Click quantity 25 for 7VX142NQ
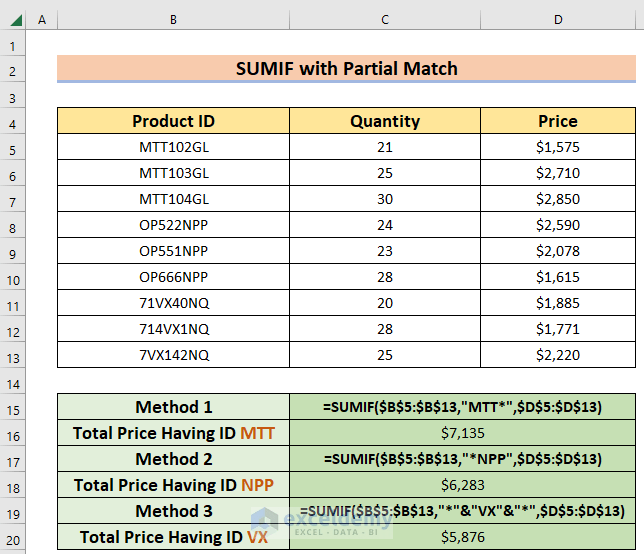 [385, 355]
